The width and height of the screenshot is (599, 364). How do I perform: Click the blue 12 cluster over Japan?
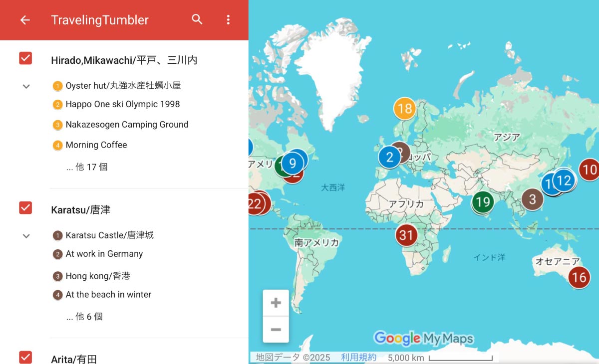(x=564, y=181)
